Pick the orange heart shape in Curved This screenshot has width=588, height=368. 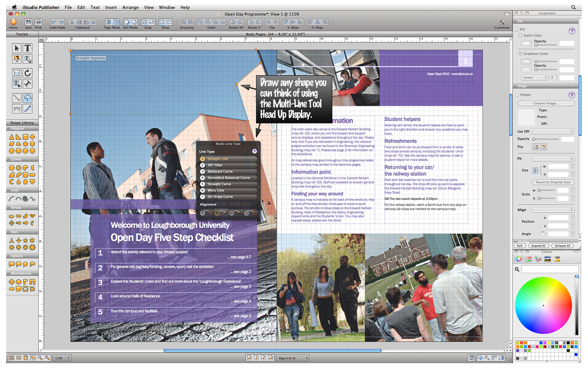pyautogui.click(x=32, y=182)
